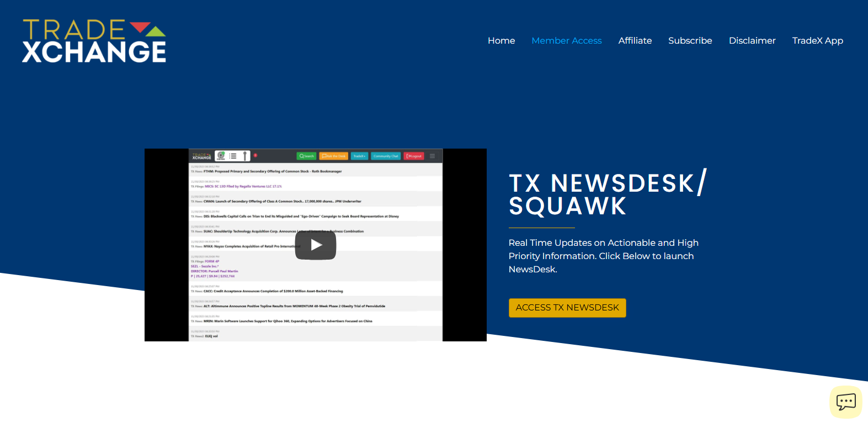The width and height of the screenshot is (868, 427).
Task: Go to Member Access page
Action: pos(566,41)
